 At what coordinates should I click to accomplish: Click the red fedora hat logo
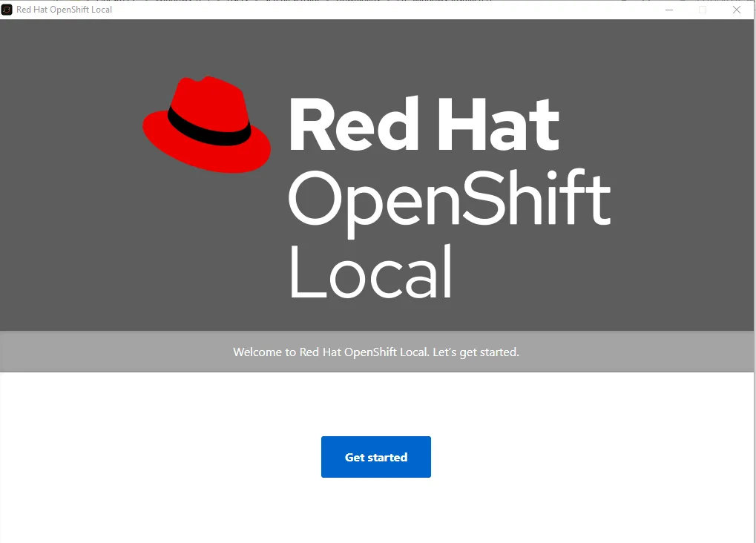tap(207, 125)
